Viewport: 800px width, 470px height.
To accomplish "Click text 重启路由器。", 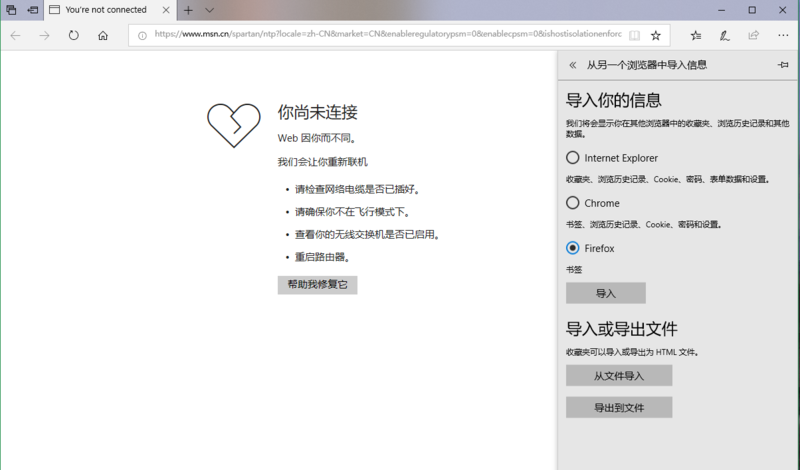I will (323, 257).
